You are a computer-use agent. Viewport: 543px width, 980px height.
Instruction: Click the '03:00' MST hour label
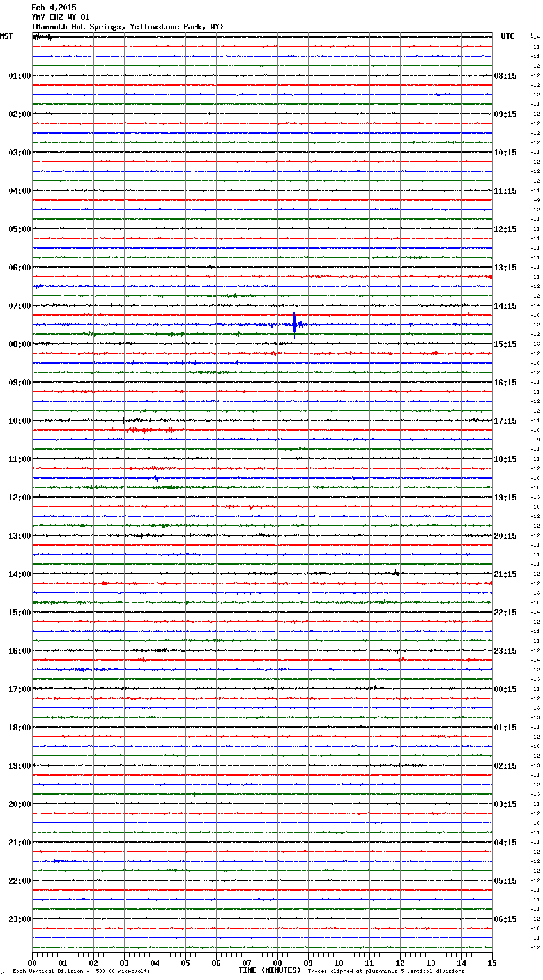(x=19, y=153)
